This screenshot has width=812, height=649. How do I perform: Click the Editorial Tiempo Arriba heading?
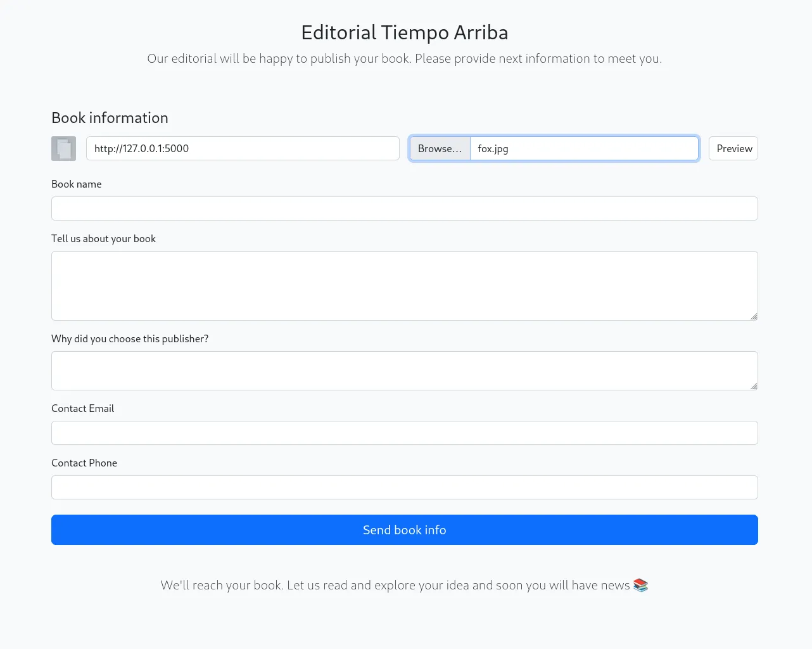pyautogui.click(x=405, y=32)
